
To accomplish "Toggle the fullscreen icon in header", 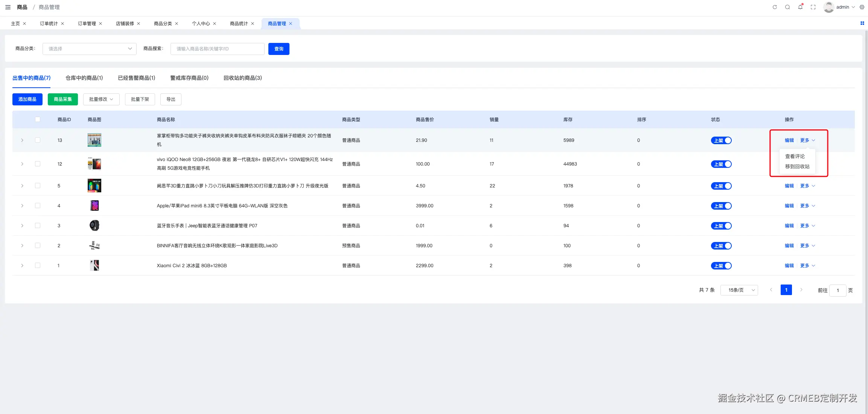I will click(813, 7).
